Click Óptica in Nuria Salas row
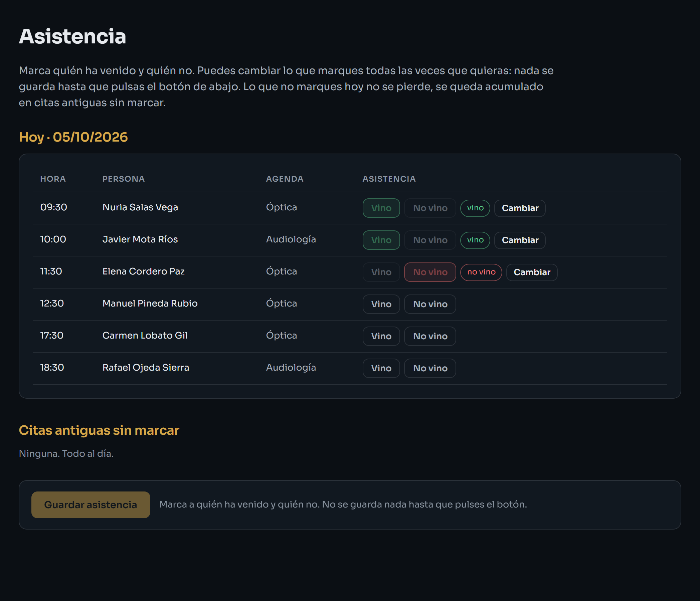The image size is (700, 601). point(282,207)
